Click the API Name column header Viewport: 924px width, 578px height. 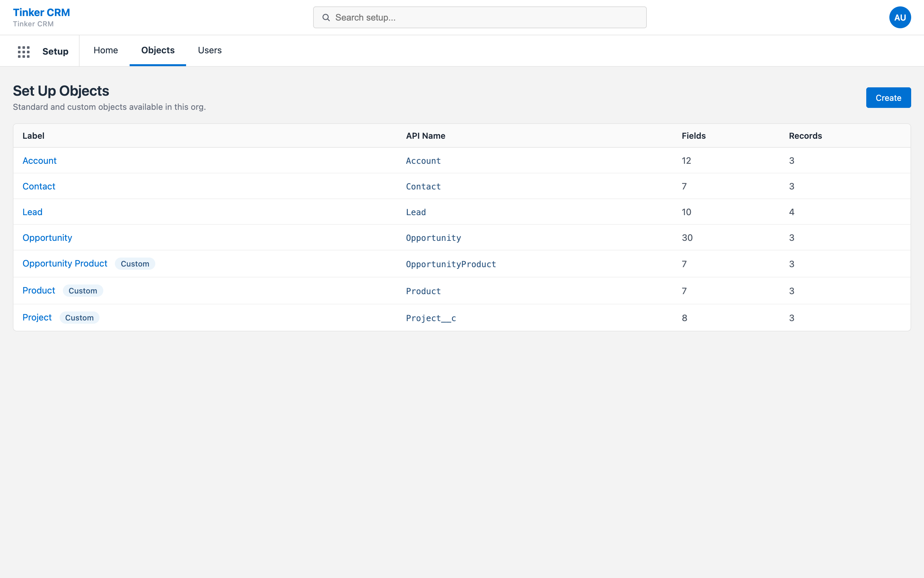(x=426, y=136)
